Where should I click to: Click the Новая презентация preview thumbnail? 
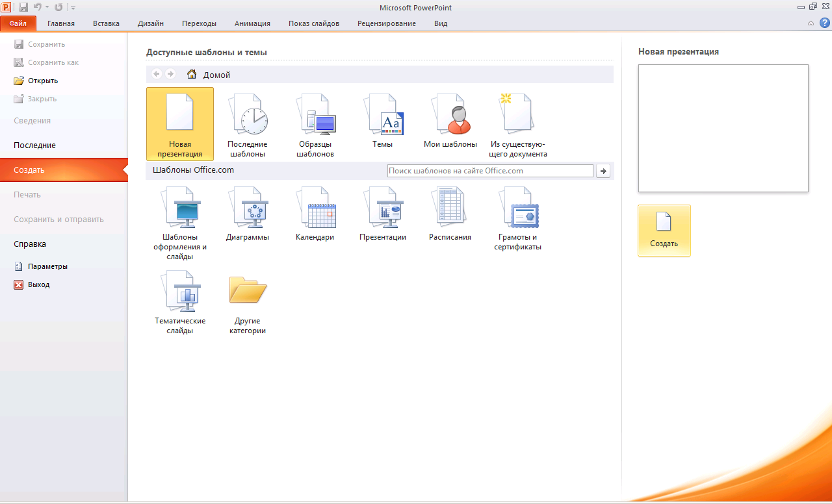click(723, 128)
